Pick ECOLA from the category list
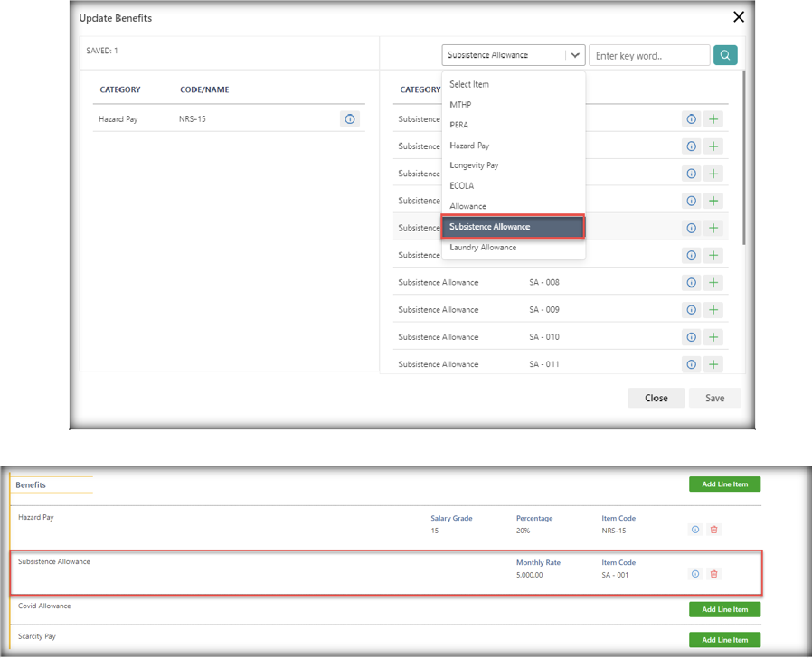 pos(462,186)
